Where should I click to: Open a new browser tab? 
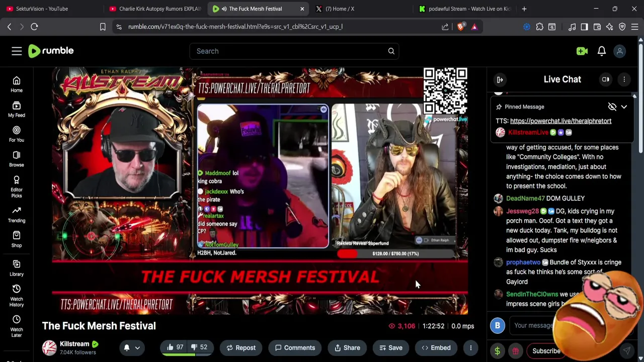(x=524, y=9)
